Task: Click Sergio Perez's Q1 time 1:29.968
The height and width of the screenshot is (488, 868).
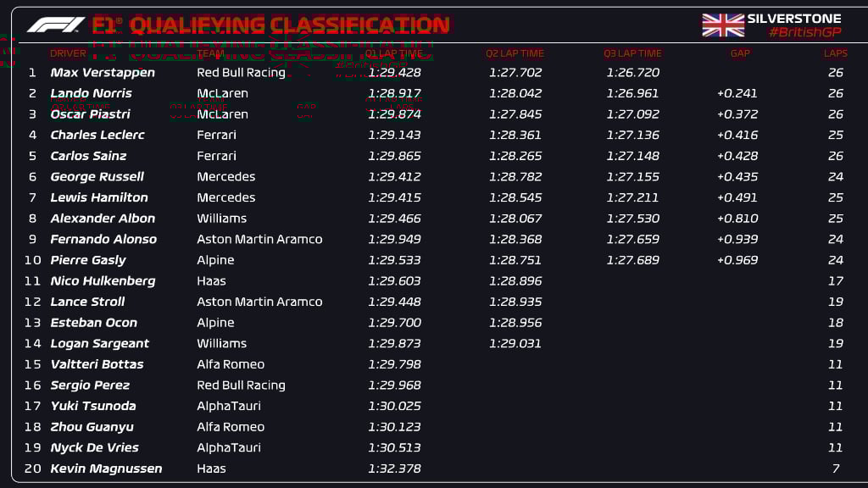Action: tap(394, 385)
